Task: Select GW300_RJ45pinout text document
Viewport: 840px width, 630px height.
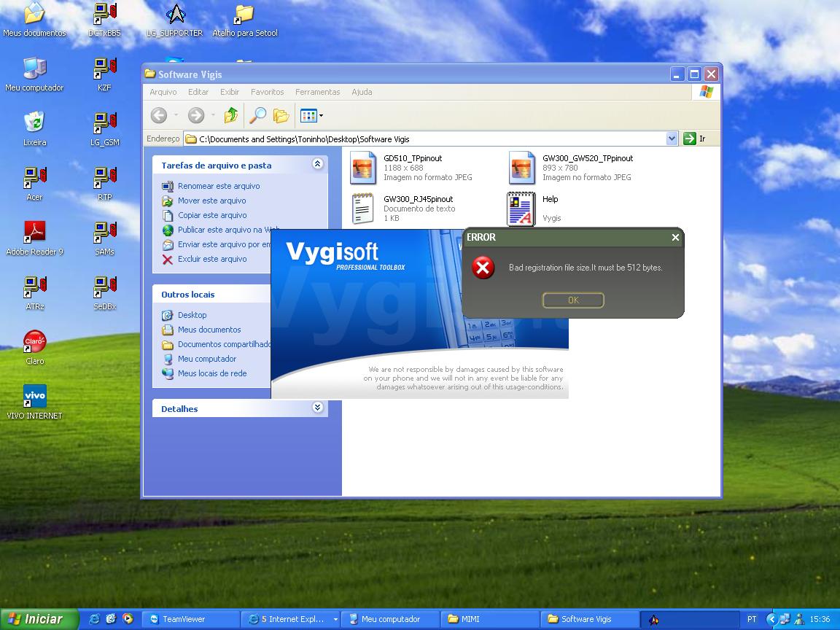Action: pos(402,209)
